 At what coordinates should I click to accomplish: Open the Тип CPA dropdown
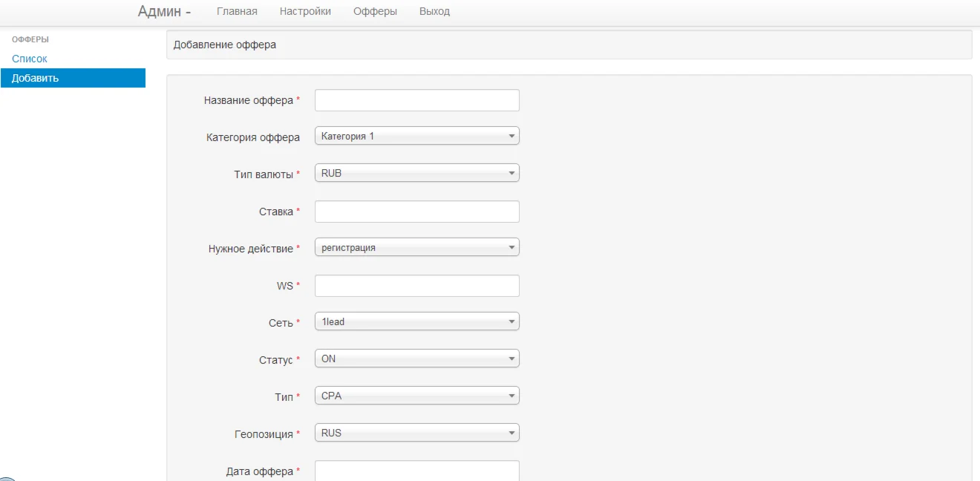(416, 396)
